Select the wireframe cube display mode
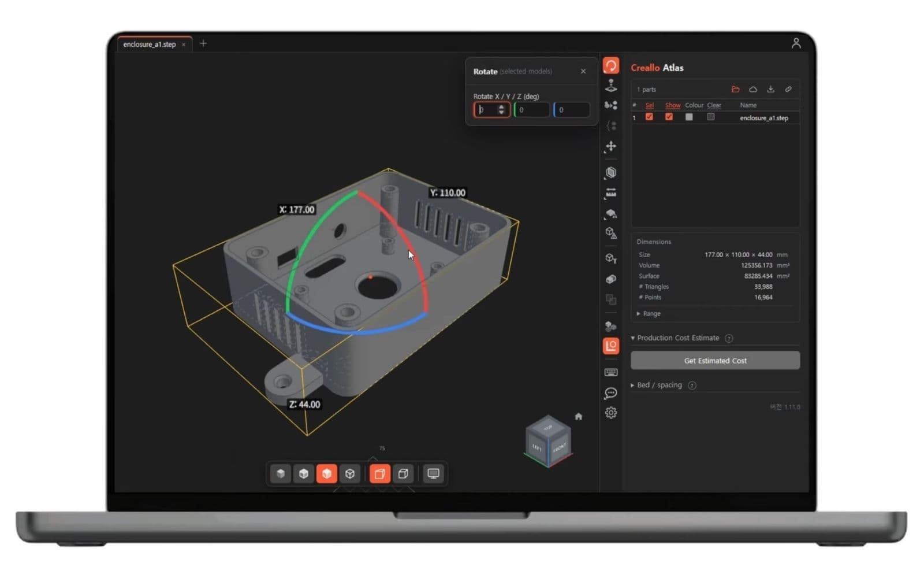The image size is (924, 578). [x=350, y=473]
